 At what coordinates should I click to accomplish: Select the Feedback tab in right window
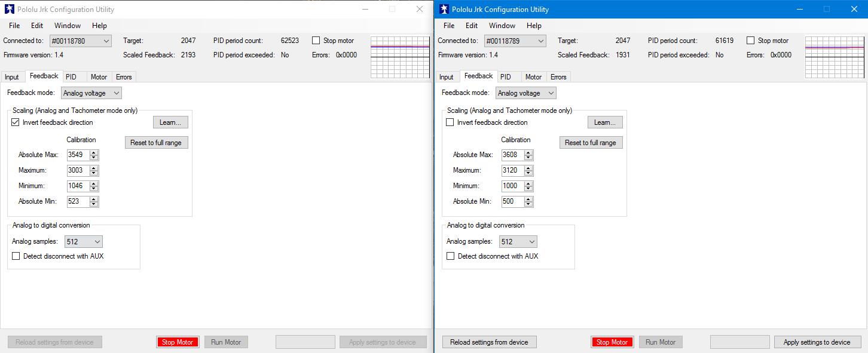tap(478, 76)
